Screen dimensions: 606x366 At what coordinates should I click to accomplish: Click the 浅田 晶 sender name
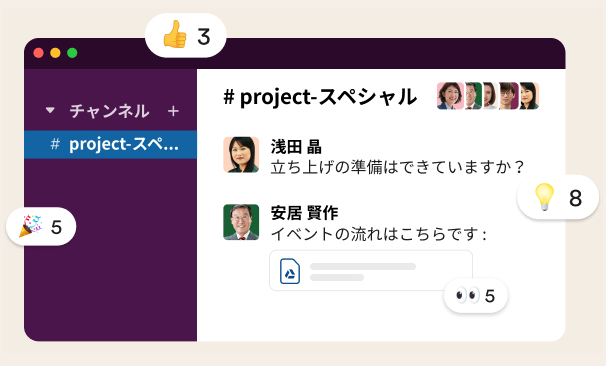(296, 147)
